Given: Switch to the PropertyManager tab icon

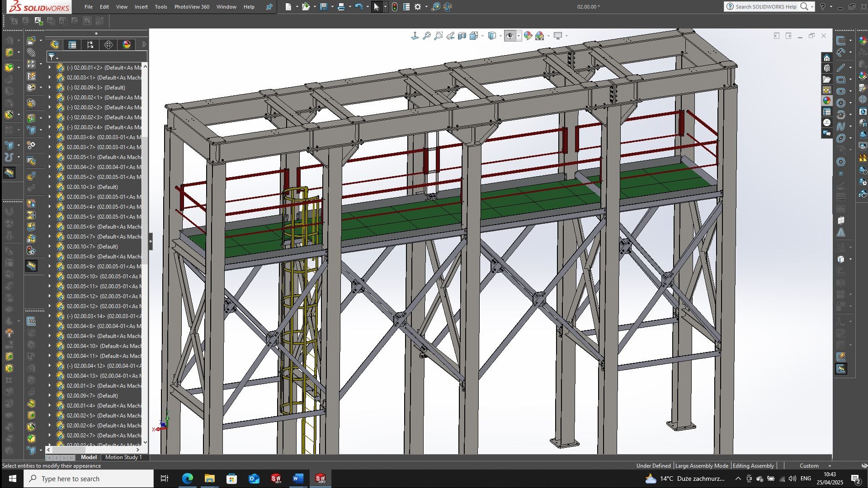Looking at the screenshot, I should (72, 44).
